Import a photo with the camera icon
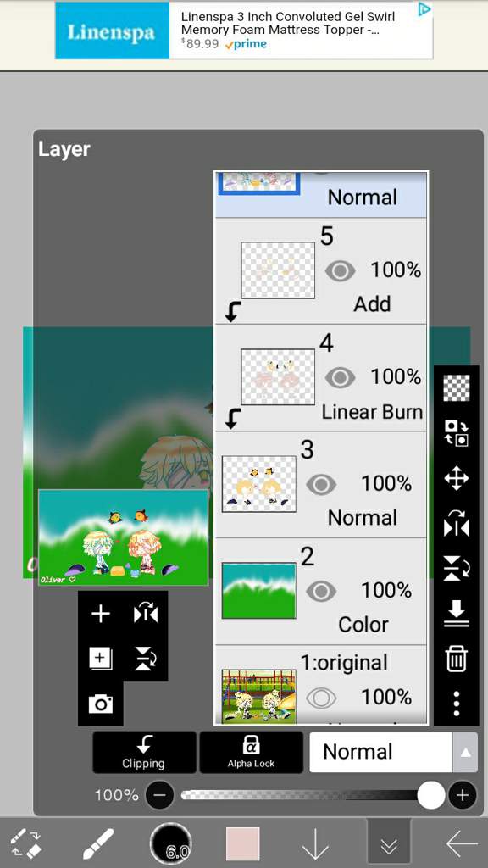Image resolution: width=488 pixels, height=868 pixels. coord(100,704)
